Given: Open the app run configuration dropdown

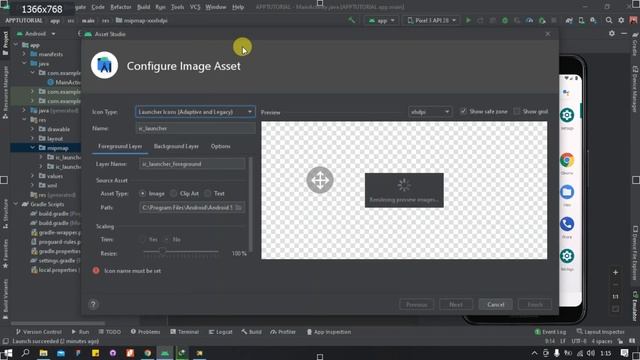Looking at the screenshot, I should [381, 20].
